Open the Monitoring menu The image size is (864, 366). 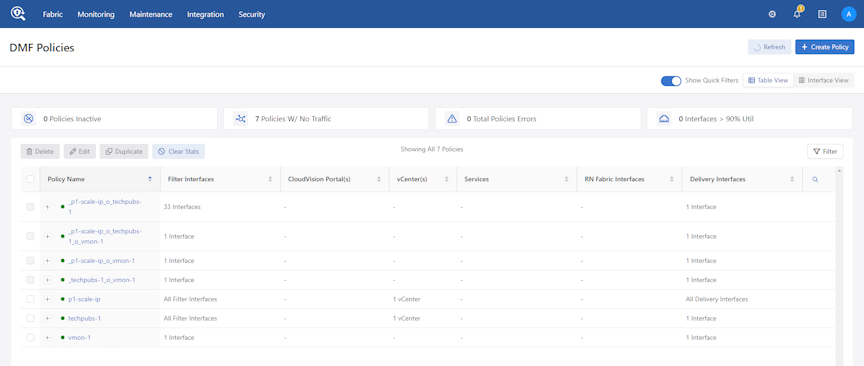[x=96, y=14]
